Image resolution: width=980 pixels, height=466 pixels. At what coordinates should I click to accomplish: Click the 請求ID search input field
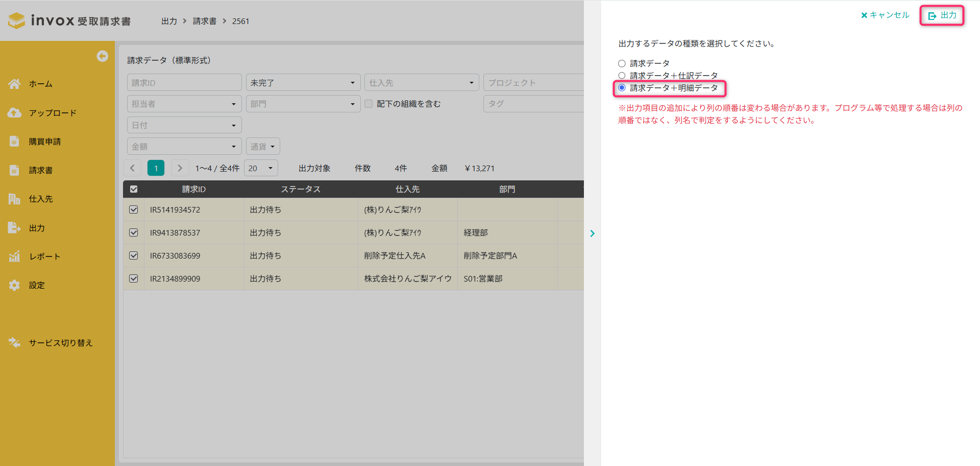click(184, 83)
